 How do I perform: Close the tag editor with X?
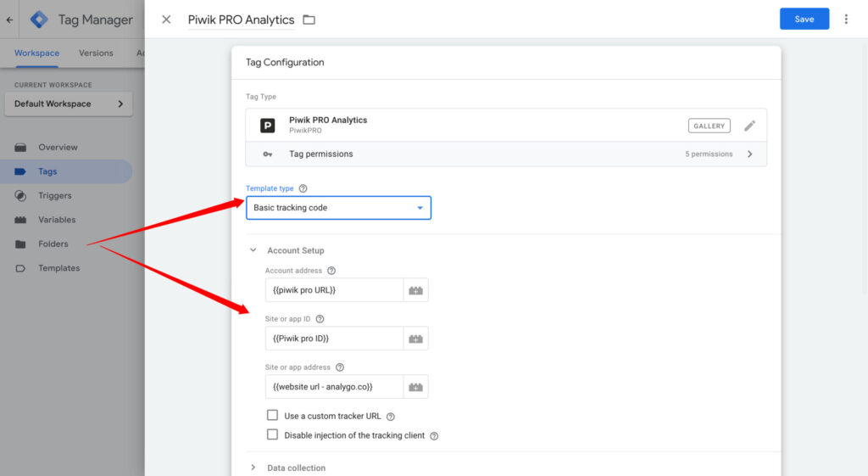point(166,20)
